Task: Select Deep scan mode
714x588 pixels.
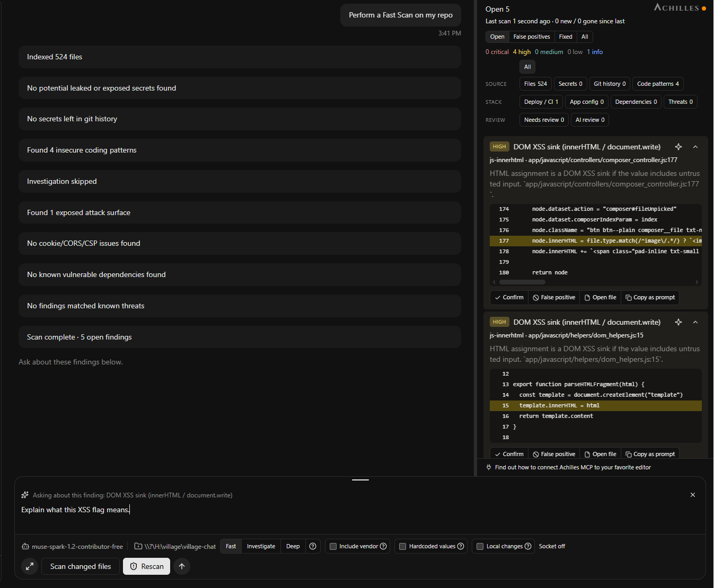Action: point(293,546)
